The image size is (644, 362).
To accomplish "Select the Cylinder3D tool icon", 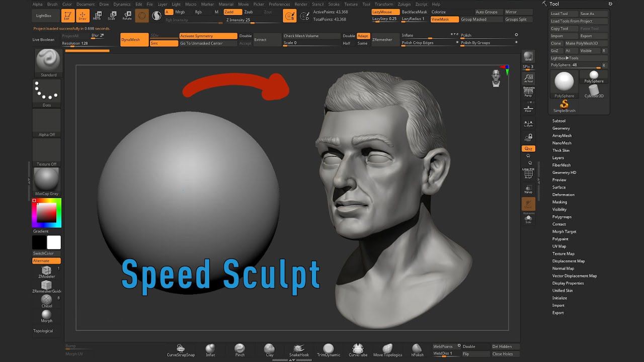I will [594, 91].
